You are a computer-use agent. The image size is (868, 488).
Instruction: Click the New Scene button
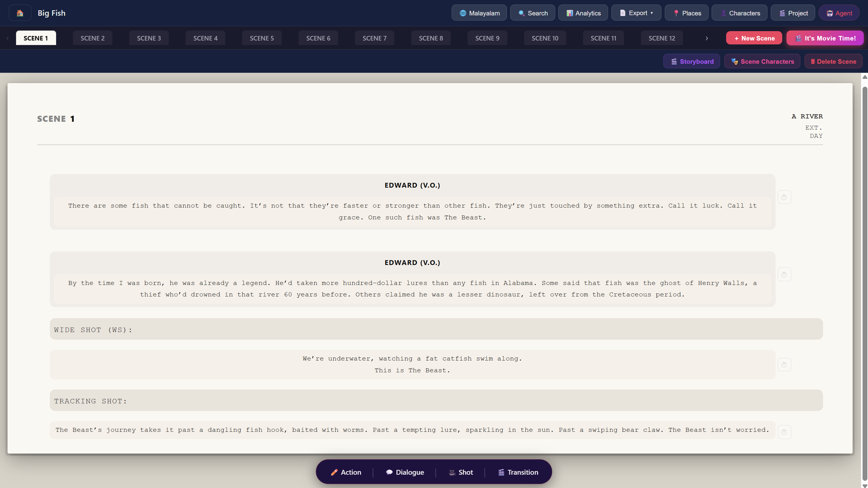[754, 38]
